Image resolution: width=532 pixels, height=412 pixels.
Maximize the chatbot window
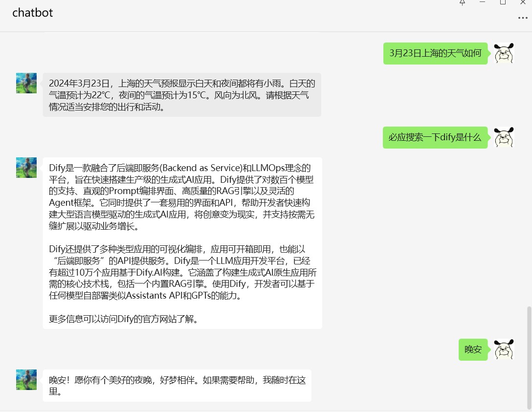click(x=503, y=2)
